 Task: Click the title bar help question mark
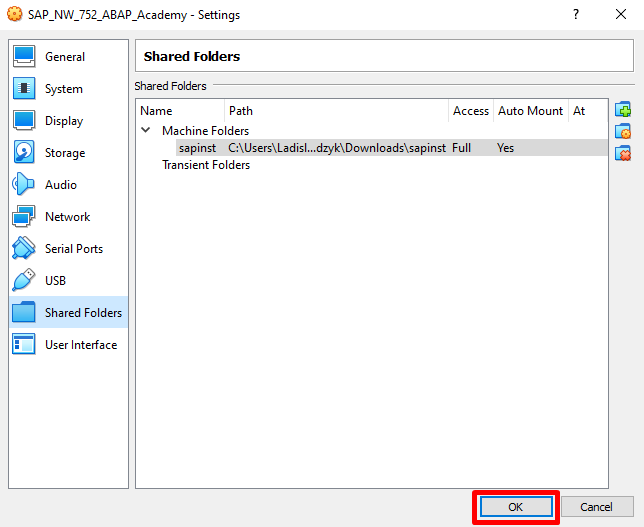(x=576, y=14)
